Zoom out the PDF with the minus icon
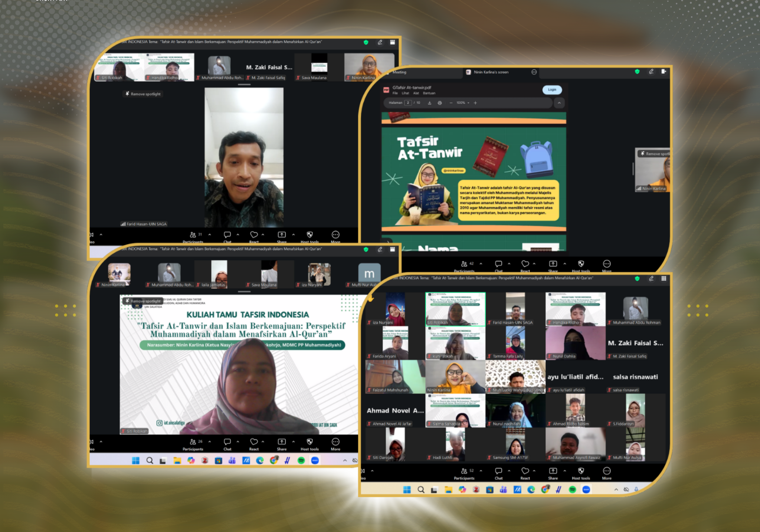 coord(451,103)
